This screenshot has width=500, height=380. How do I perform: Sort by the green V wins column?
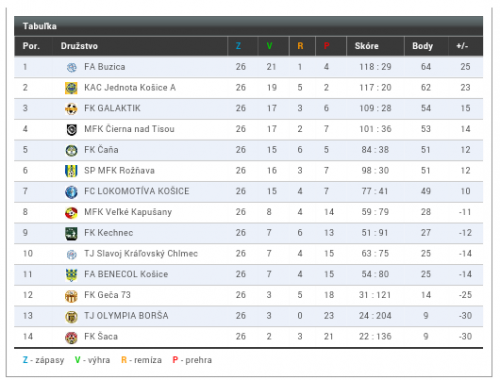pyautogui.click(x=269, y=46)
